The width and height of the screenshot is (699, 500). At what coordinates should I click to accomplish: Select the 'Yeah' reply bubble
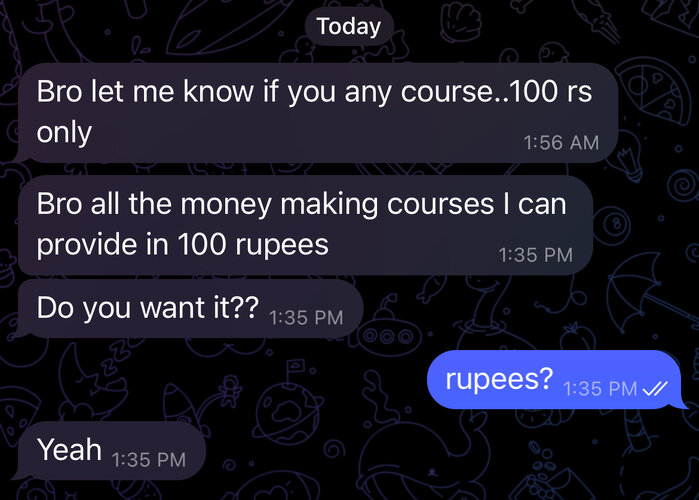coord(111,450)
